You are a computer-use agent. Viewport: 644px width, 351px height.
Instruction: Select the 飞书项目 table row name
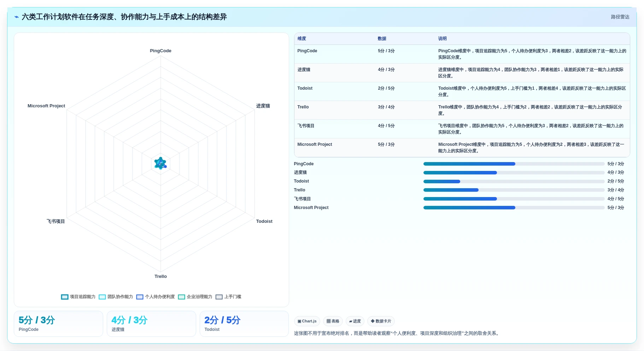[306, 126]
